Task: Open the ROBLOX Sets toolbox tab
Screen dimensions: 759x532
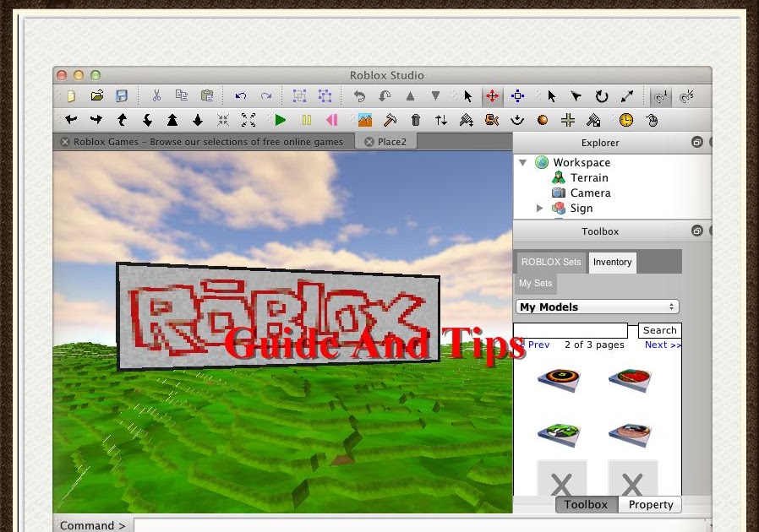Action: [551, 262]
